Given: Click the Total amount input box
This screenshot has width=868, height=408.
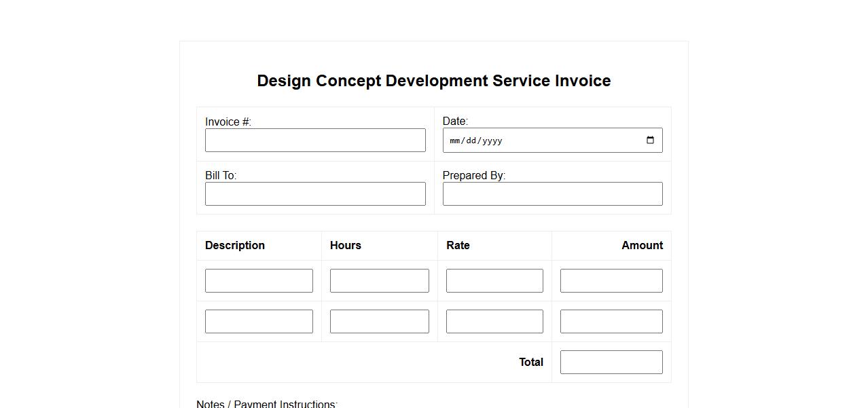Looking at the screenshot, I should tap(611, 363).
